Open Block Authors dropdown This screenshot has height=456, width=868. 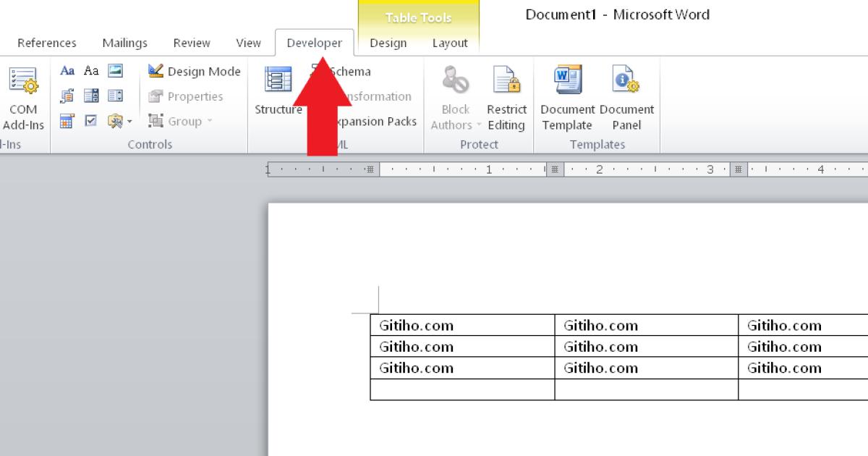coord(456,99)
